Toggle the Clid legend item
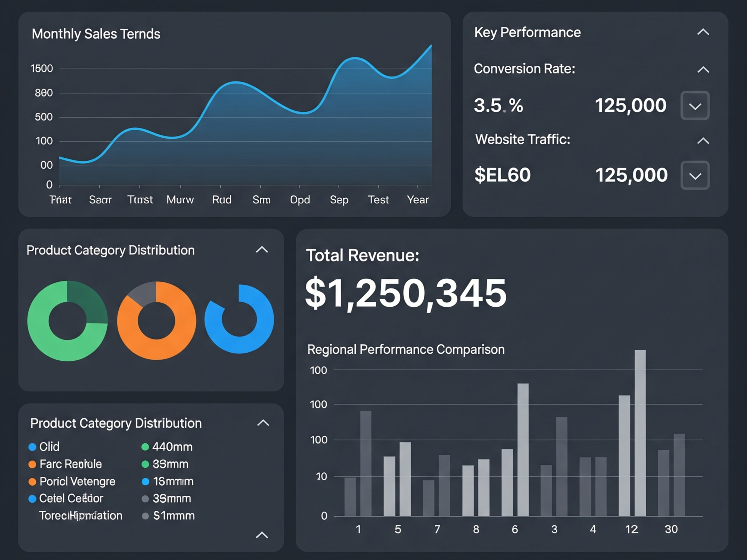Image resolution: width=747 pixels, height=560 pixels. tap(49, 446)
